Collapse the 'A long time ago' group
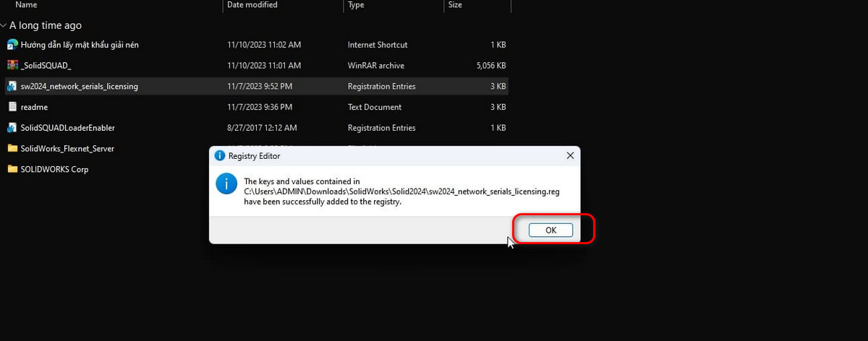 pos(4,25)
